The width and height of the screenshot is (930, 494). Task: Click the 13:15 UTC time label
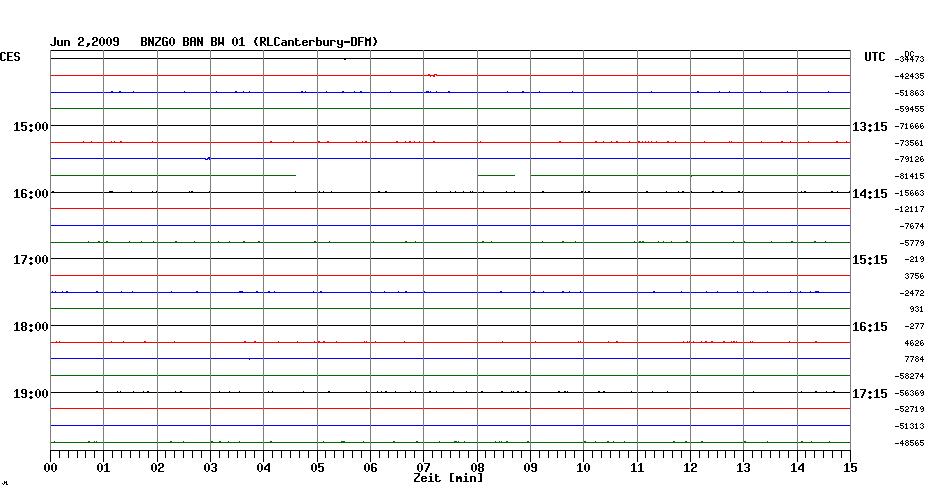[870, 126]
